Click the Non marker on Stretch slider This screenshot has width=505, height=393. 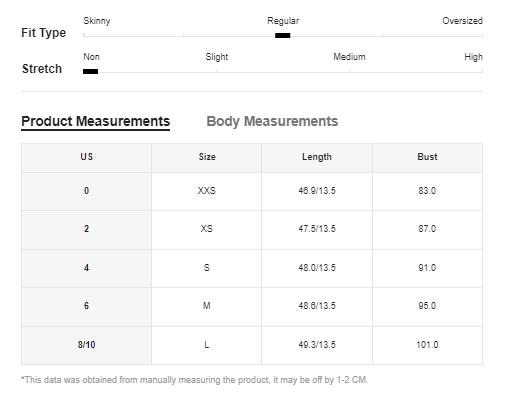point(90,71)
